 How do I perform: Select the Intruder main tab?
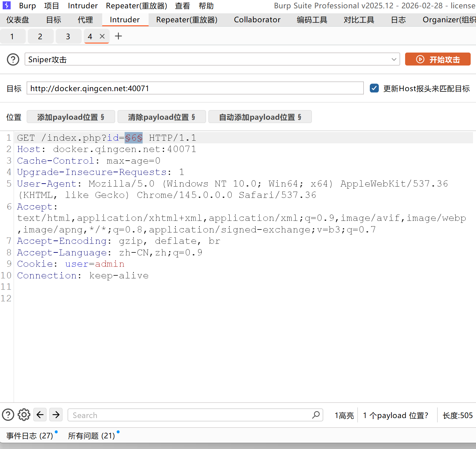pyautogui.click(x=125, y=20)
